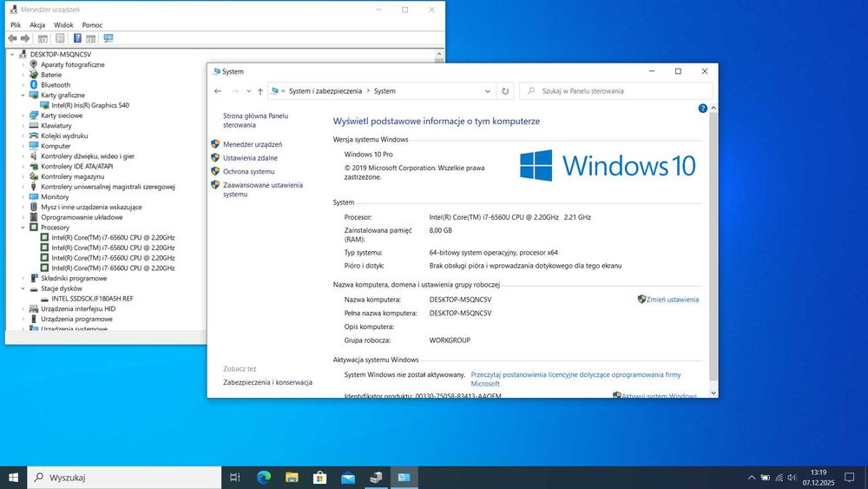This screenshot has width=868, height=489.
Task: Expand the Komputer category
Action: pyautogui.click(x=23, y=146)
